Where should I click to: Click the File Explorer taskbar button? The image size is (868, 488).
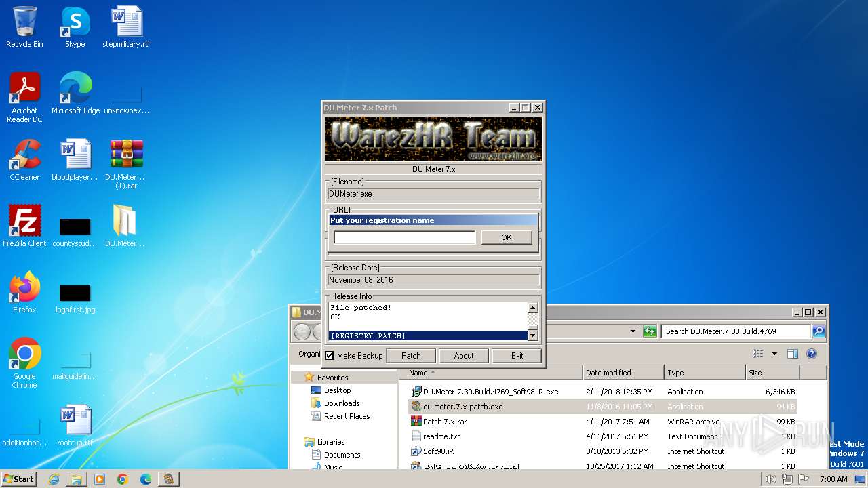pos(77,479)
